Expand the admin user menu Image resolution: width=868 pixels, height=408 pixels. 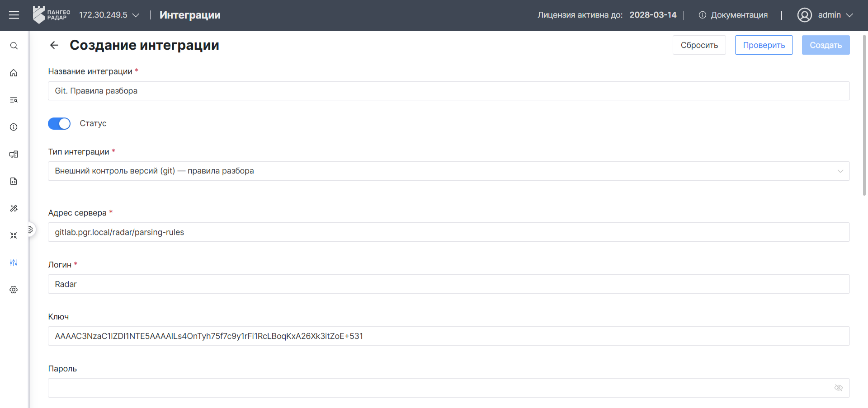(x=826, y=15)
